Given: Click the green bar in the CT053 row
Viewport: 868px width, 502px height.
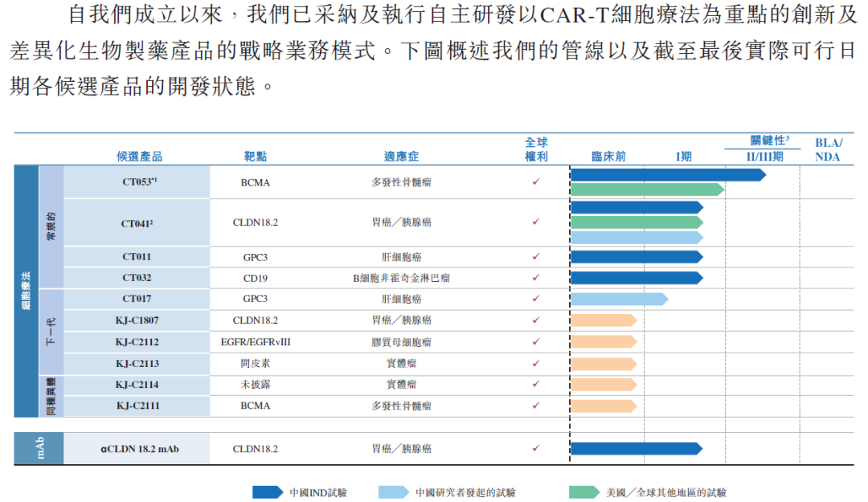Looking at the screenshot, I should point(647,190).
